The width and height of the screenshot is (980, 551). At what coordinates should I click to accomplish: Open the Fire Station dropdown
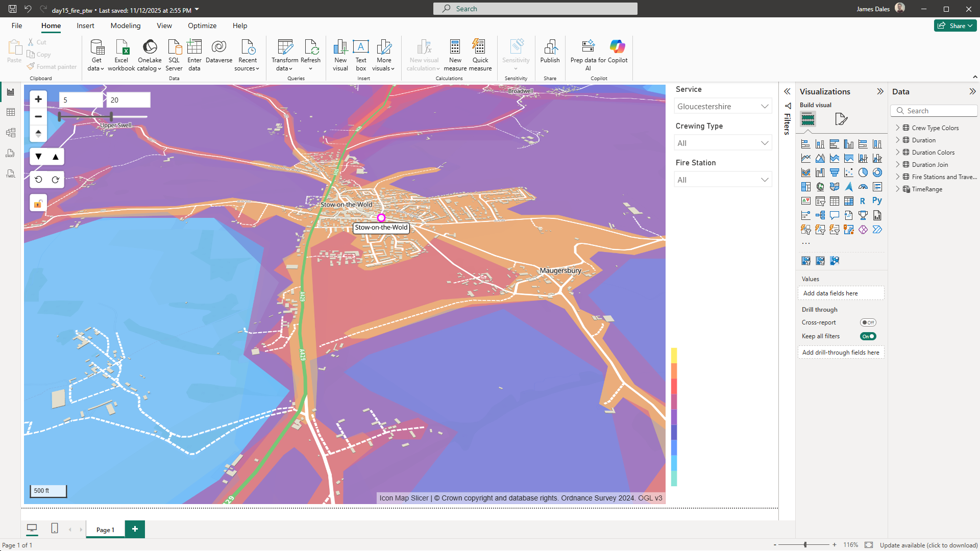coord(723,180)
